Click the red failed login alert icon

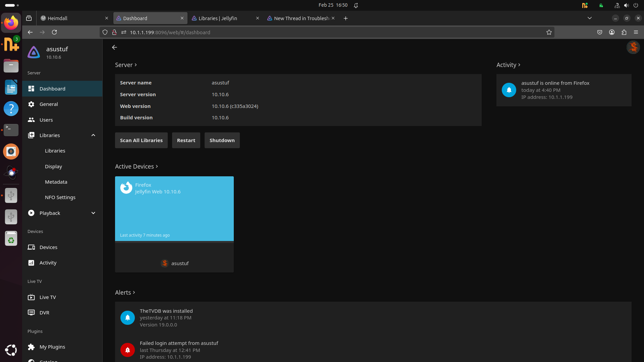[127, 350]
